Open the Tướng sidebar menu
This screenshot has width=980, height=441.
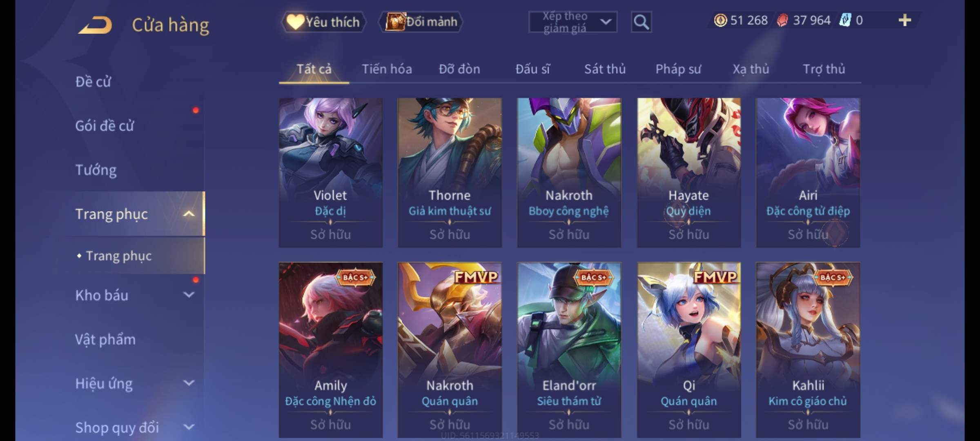point(96,169)
